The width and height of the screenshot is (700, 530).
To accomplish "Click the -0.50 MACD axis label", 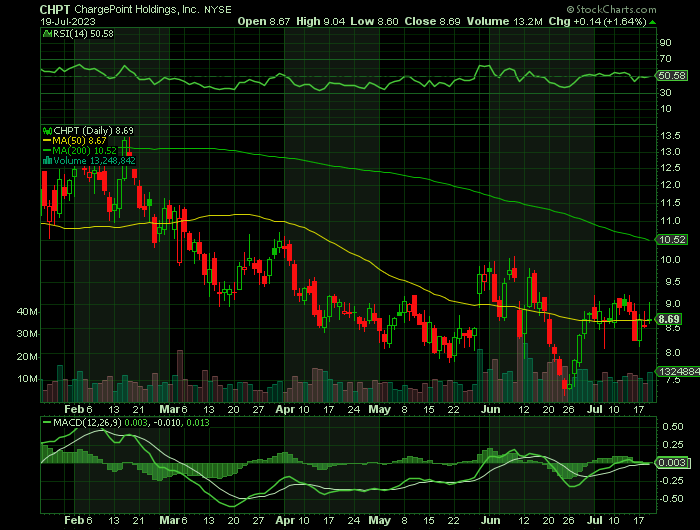I will point(671,499).
